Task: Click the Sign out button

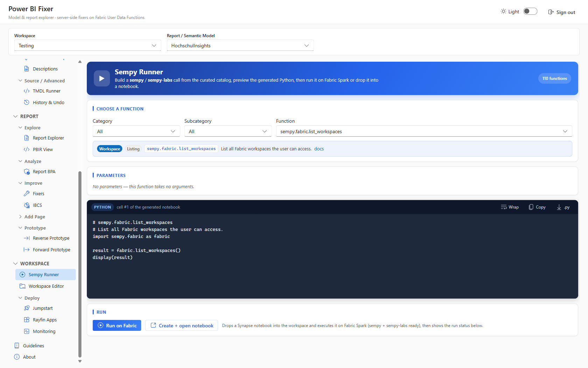Action: coord(561,12)
